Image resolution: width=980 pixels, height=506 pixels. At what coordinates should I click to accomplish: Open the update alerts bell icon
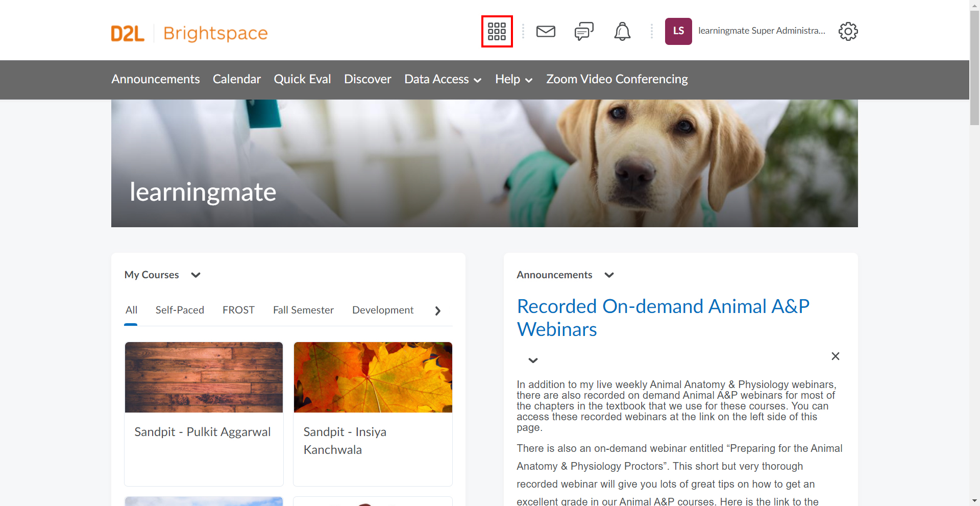click(622, 32)
